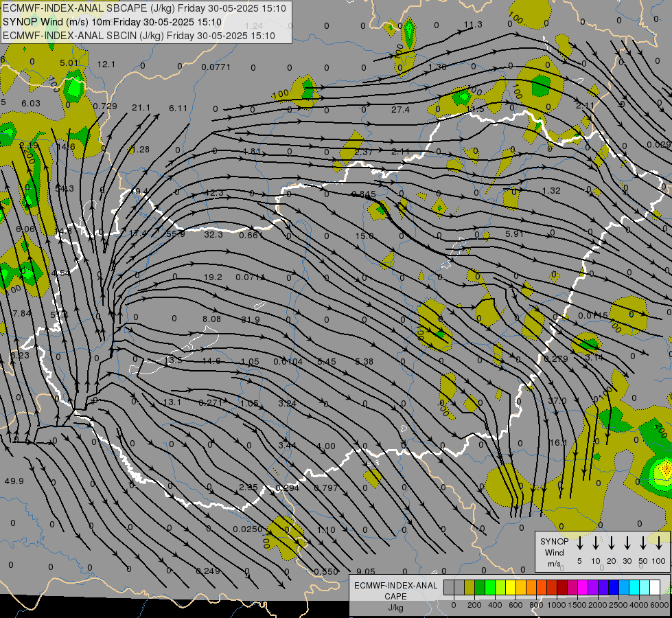Click the 30 m/s wind arrow in the legend
Image resolution: width=672 pixels, height=618 pixels.
pos(627,542)
